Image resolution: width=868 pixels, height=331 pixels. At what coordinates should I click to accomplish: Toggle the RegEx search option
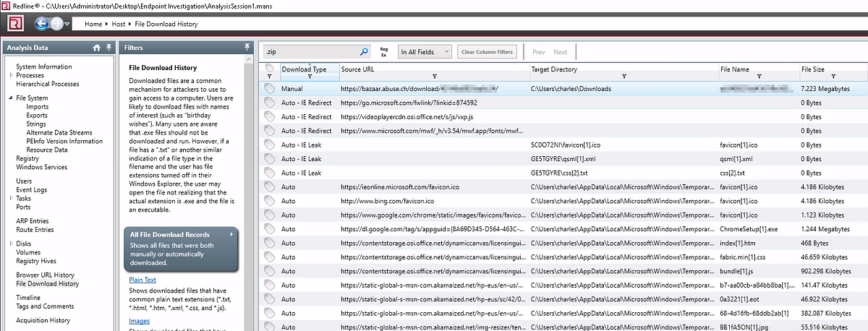pos(383,52)
